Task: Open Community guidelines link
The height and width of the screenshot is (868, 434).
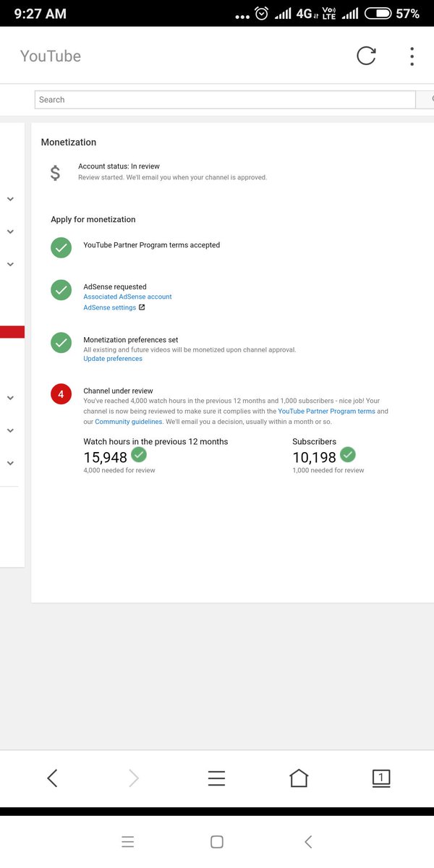Action: pos(128,421)
